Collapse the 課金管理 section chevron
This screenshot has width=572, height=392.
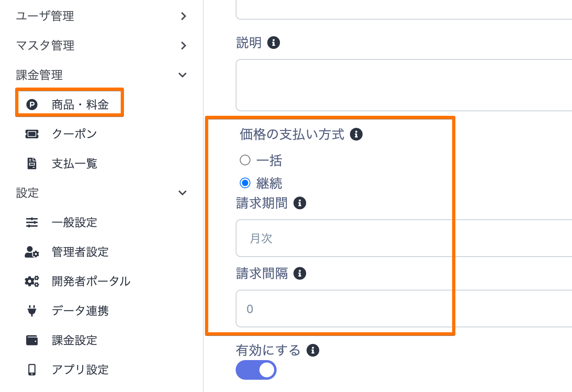coord(182,75)
